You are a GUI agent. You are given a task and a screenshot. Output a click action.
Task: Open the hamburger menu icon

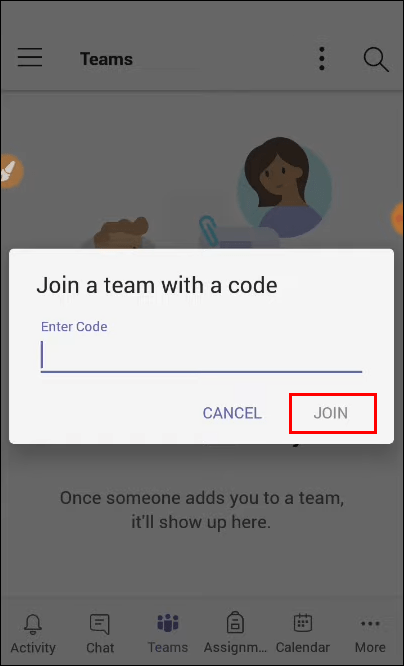30,57
